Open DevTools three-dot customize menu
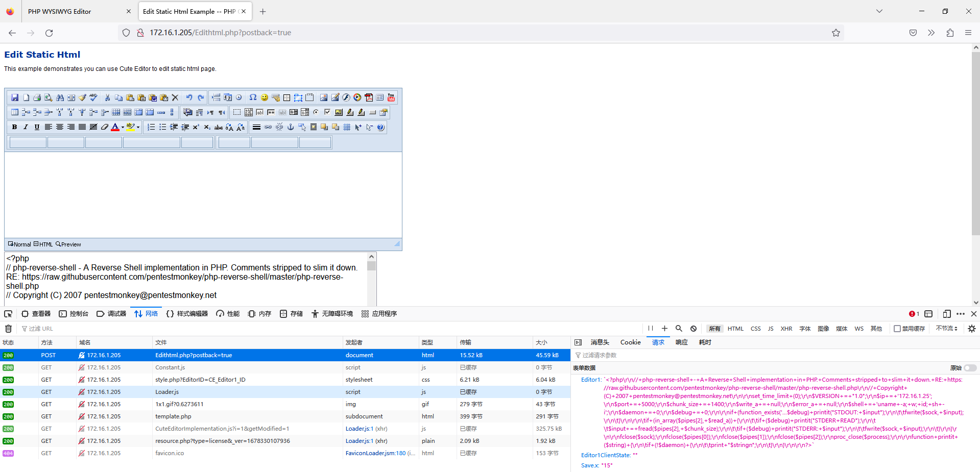The width and height of the screenshot is (980, 472). coord(961,314)
